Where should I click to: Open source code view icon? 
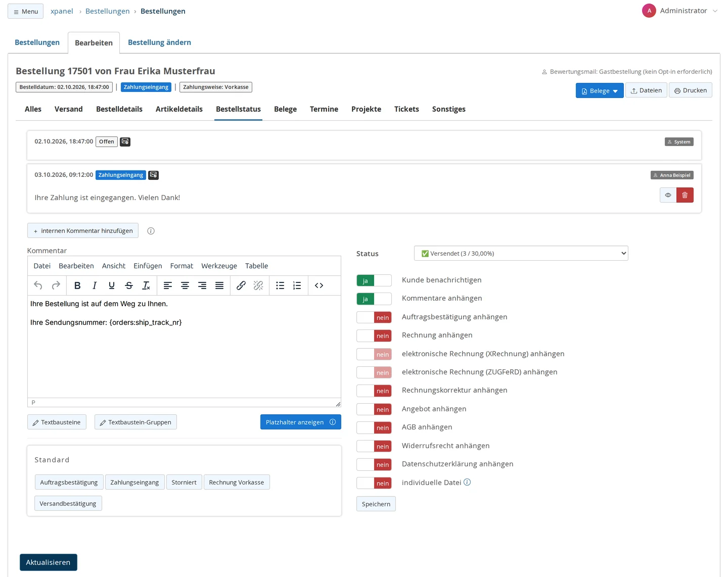pyautogui.click(x=319, y=285)
